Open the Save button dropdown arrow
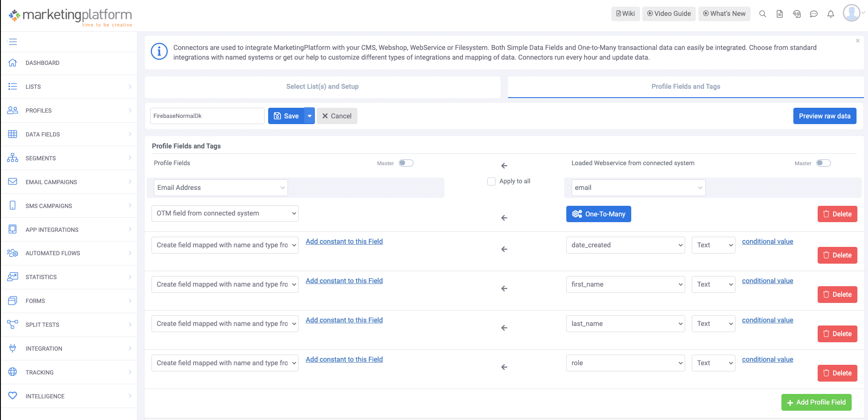Viewport: 868px width, 420px height. pyautogui.click(x=310, y=116)
